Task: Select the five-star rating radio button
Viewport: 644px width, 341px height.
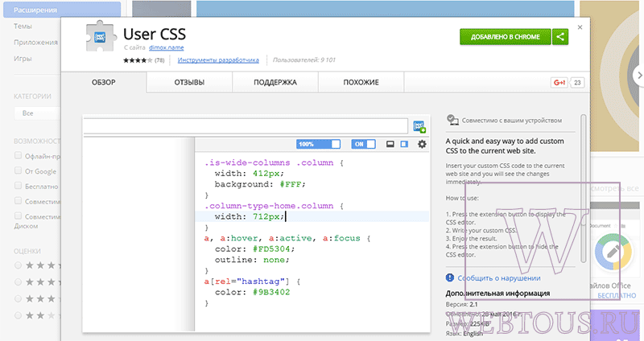Action: pyautogui.click(x=18, y=265)
